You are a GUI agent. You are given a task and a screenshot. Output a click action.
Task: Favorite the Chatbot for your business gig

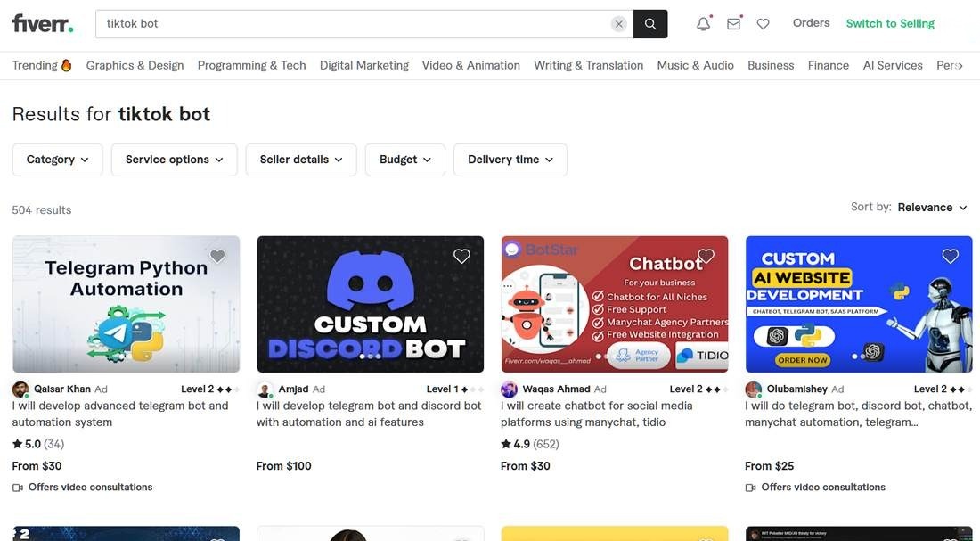pos(706,256)
